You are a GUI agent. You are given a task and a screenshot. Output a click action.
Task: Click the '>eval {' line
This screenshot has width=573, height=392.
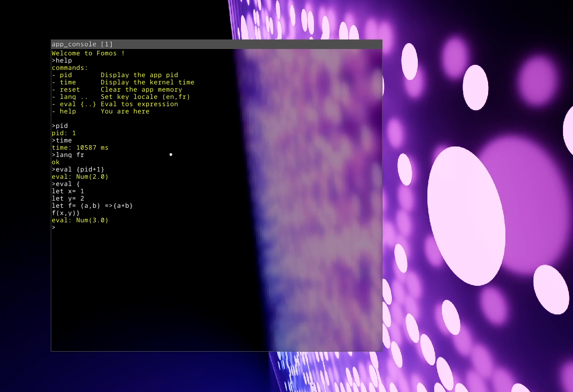[x=66, y=184]
